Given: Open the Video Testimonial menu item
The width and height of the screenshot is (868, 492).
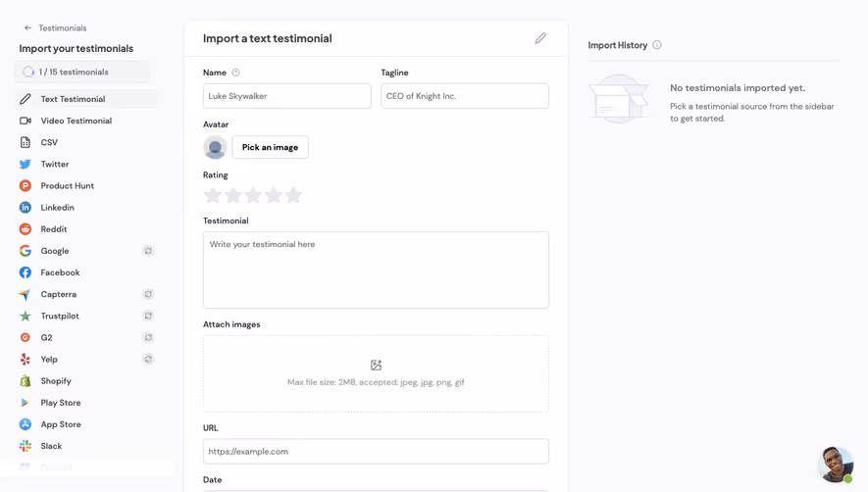Looking at the screenshot, I should pos(86,121).
